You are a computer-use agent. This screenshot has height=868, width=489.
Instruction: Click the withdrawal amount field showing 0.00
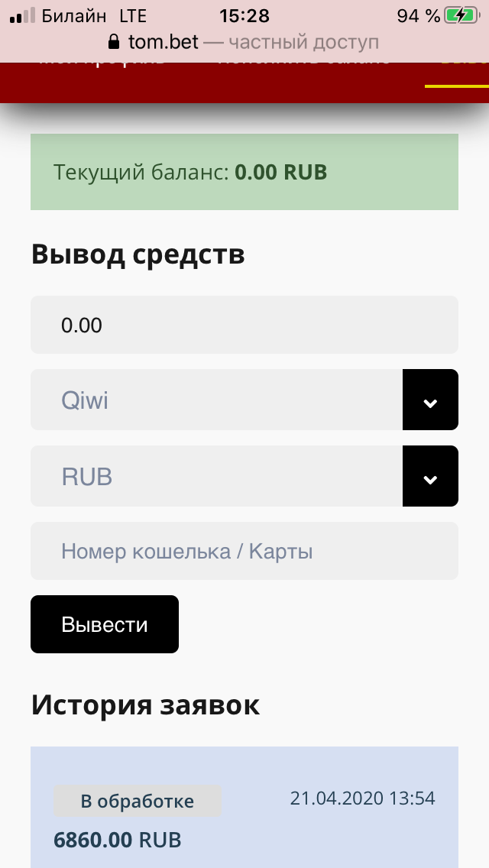point(244,324)
